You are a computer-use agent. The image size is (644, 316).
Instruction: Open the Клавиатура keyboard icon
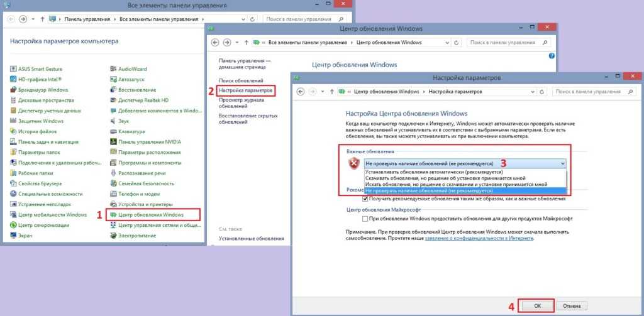[x=114, y=131]
